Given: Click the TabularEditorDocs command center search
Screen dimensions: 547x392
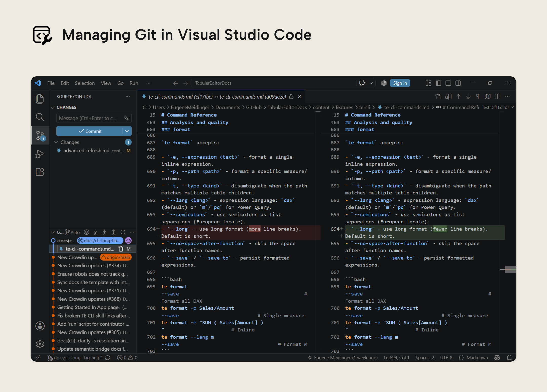Looking at the screenshot, I should pos(273,83).
